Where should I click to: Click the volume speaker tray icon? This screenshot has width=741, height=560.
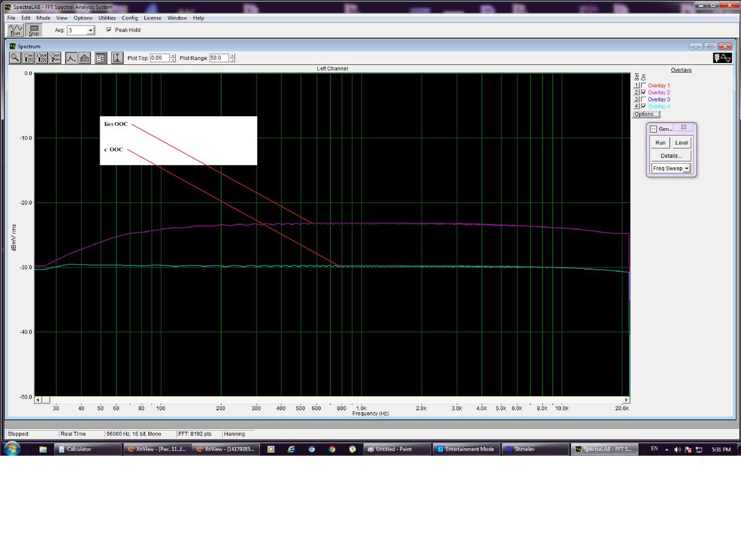click(677, 449)
